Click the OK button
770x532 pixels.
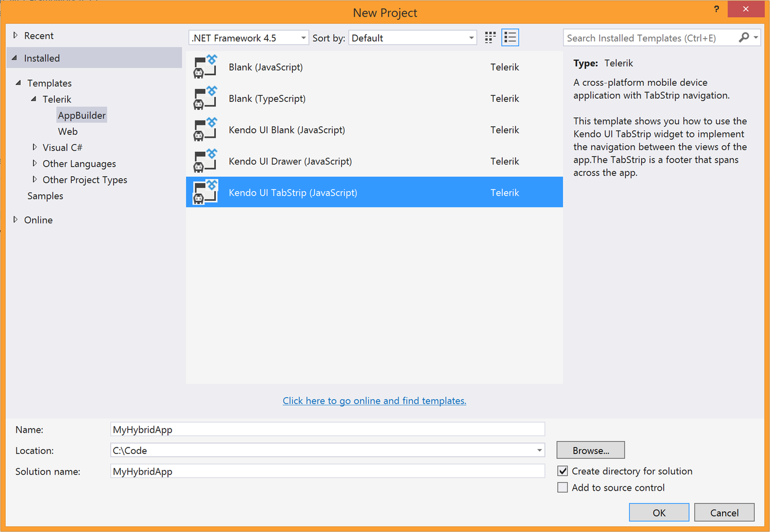tap(659, 512)
